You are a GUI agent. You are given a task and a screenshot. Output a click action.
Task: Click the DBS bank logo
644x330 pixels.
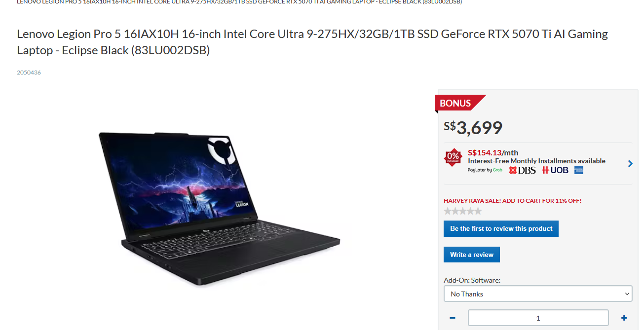point(522,170)
